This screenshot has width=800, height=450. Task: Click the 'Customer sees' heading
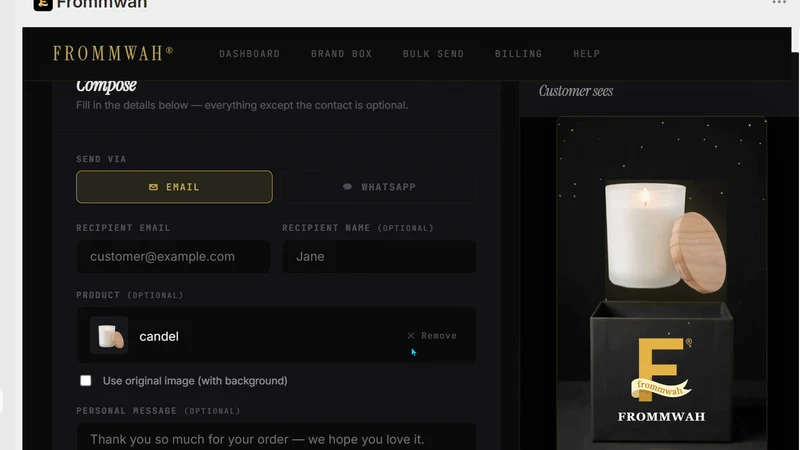click(576, 91)
